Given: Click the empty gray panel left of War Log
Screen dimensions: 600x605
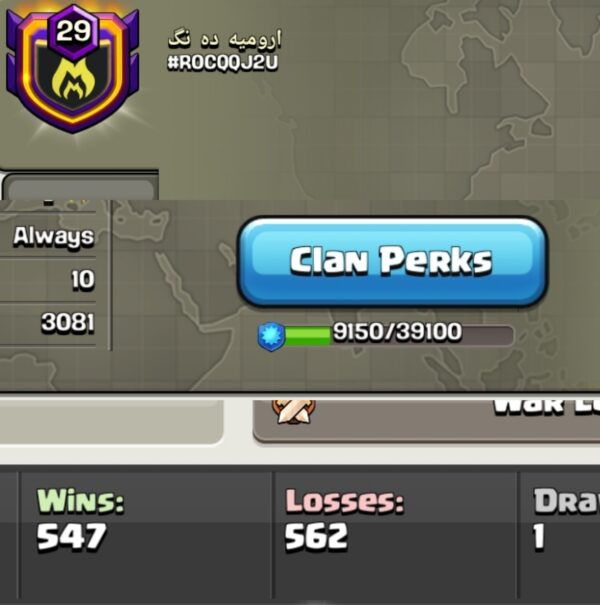Looking at the screenshot, I should tap(111, 421).
